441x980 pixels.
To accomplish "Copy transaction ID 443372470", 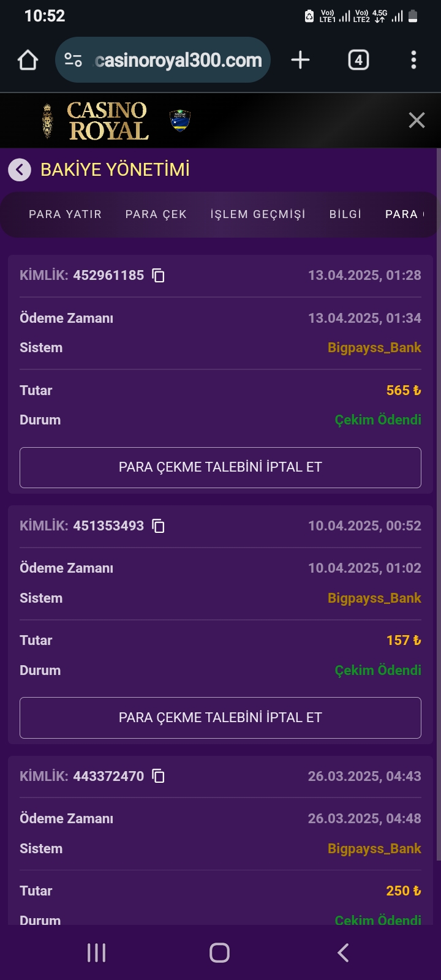I will 158,777.
